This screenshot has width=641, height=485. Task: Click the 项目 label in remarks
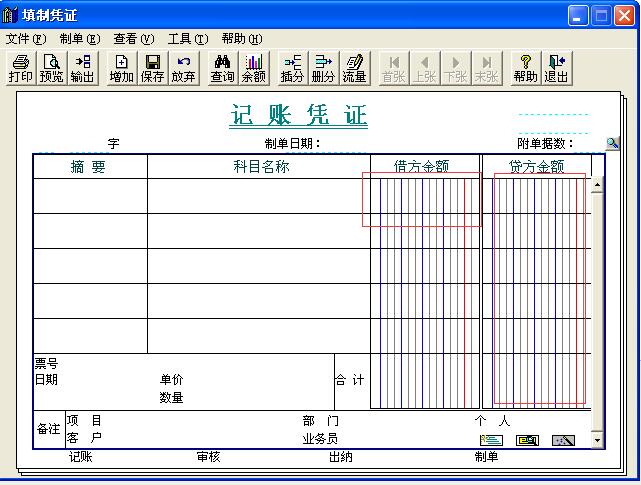coord(84,420)
